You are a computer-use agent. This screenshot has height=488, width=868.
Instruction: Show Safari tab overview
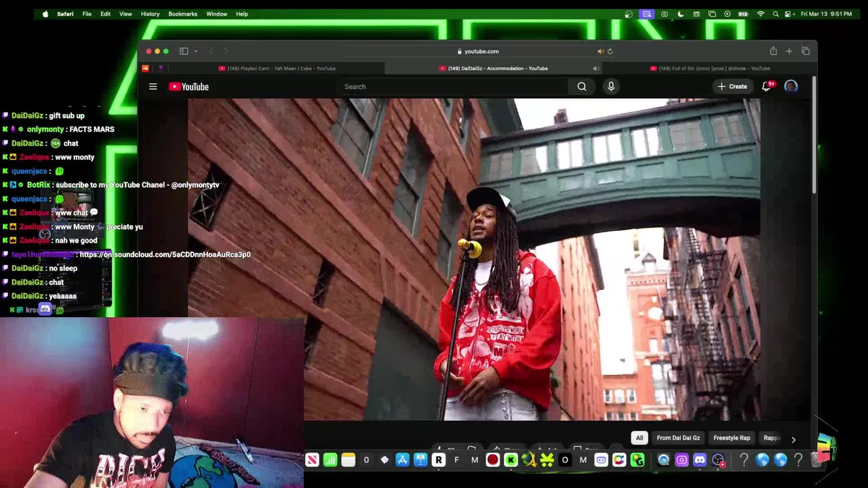pos(806,52)
